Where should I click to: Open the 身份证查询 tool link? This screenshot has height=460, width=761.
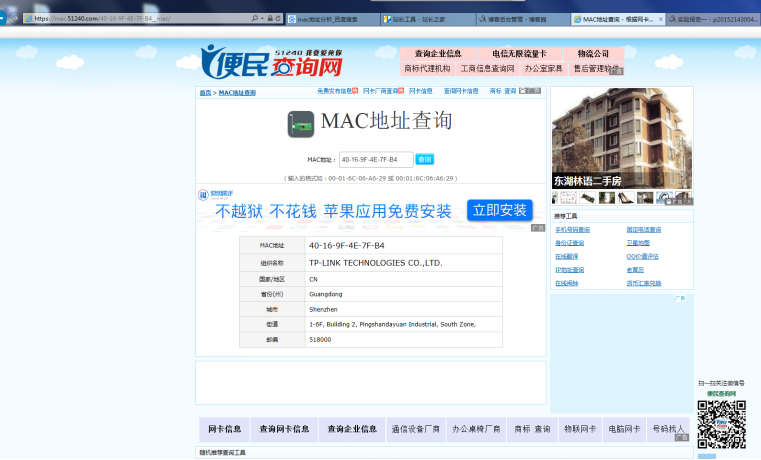pos(569,243)
